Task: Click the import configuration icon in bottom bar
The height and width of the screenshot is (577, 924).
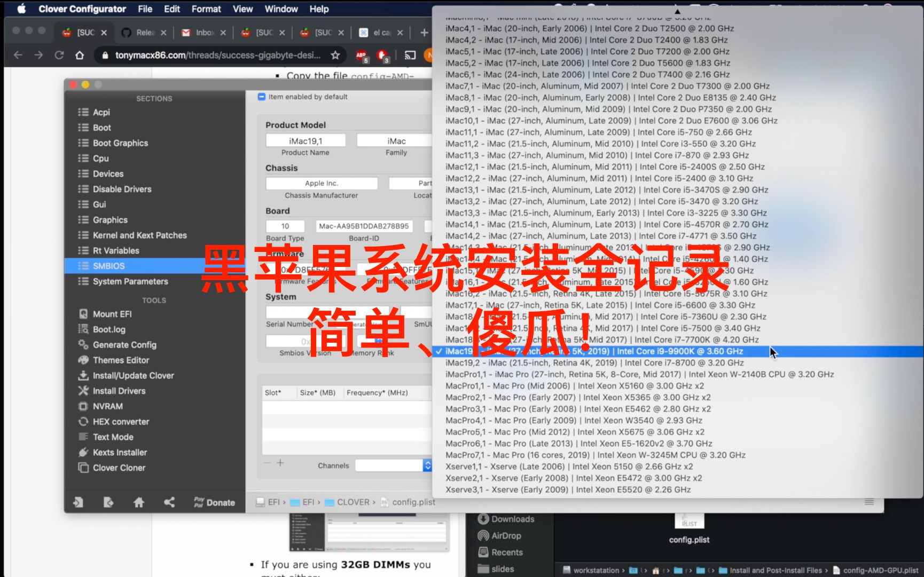Action: pos(78,502)
